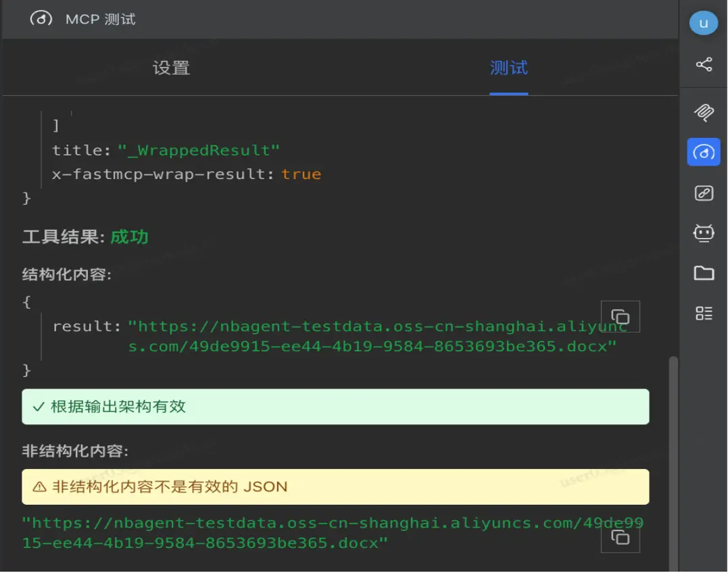Click the structured result docx URL
The width and height of the screenshot is (728, 573).
coord(379,337)
